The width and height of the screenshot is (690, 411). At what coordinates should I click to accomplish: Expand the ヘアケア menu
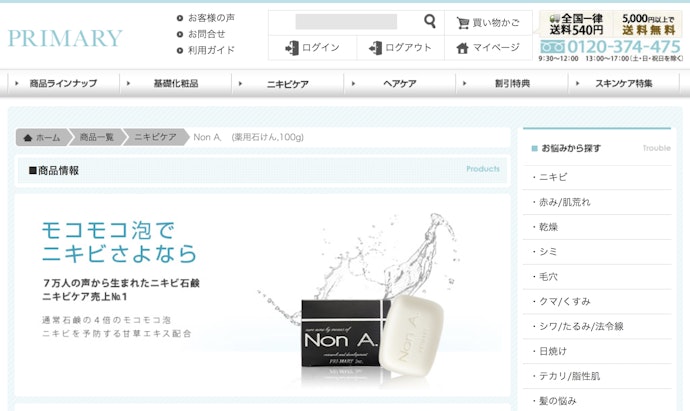click(x=398, y=84)
